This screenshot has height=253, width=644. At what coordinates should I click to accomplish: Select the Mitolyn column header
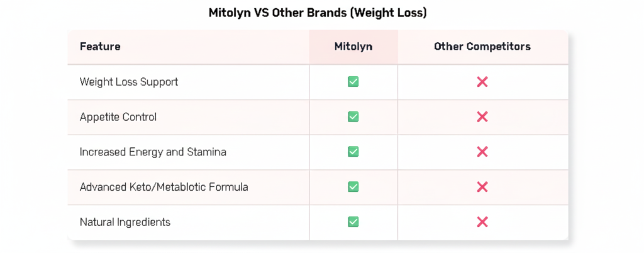coord(353,47)
